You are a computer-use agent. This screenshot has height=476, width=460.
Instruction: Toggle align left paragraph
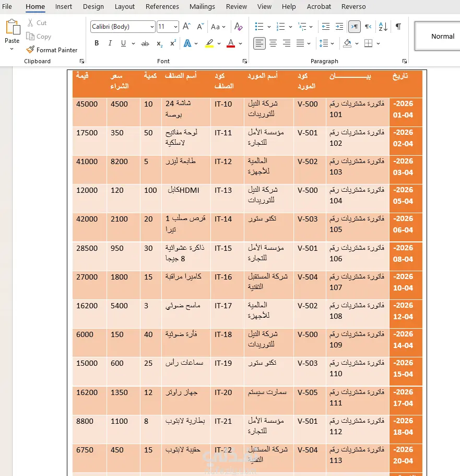pyautogui.click(x=259, y=43)
